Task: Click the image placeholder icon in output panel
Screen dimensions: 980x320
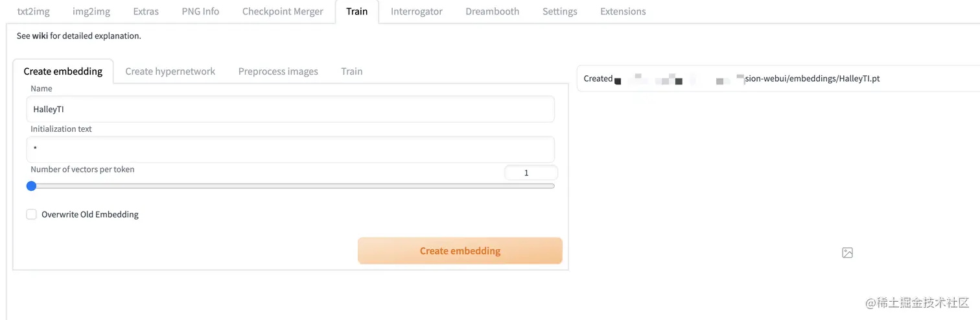Action: tap(847, 252)
